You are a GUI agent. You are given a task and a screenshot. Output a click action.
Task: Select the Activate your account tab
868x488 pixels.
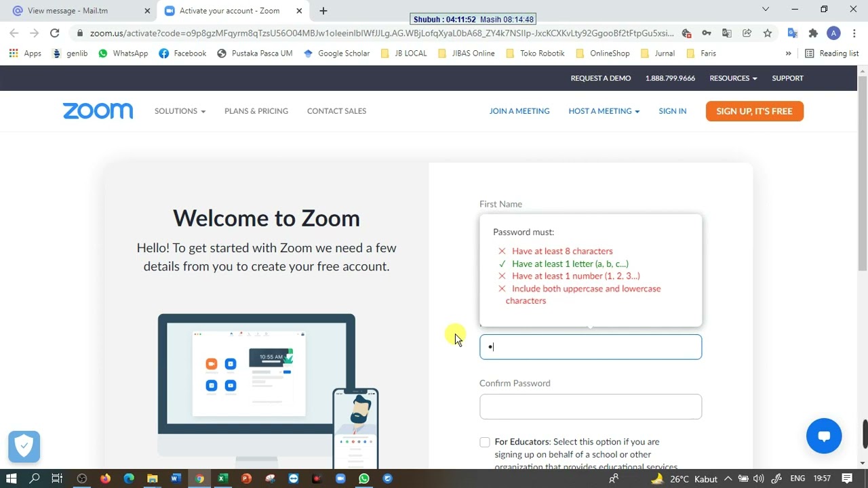coord(233,11)
